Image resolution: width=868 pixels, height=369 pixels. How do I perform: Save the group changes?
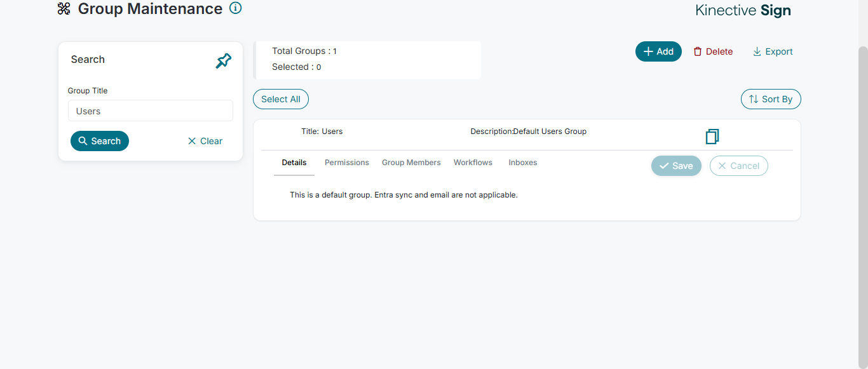(x=676, y=166)
